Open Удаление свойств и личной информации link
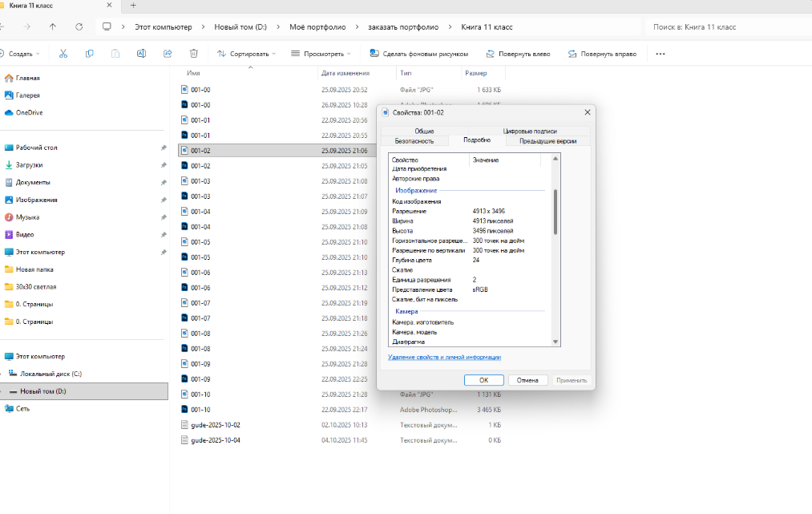The width and height of the screenshot is (812, 514). 444,357
